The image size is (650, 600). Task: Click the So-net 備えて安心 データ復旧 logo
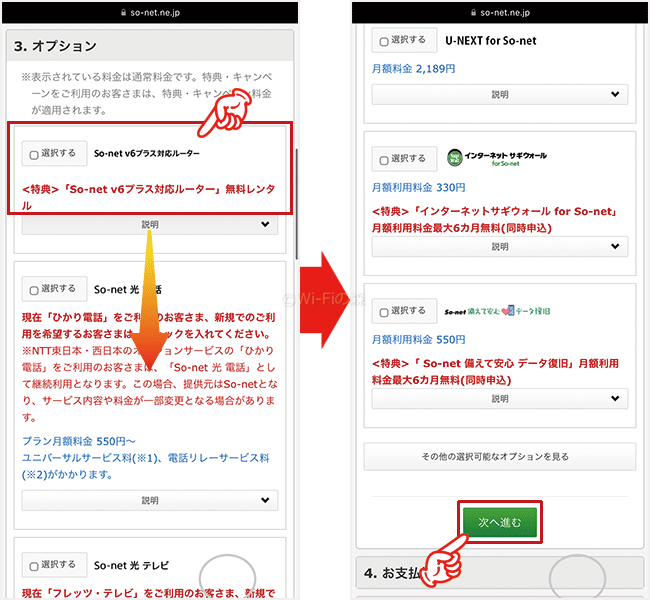click(497, 311)
